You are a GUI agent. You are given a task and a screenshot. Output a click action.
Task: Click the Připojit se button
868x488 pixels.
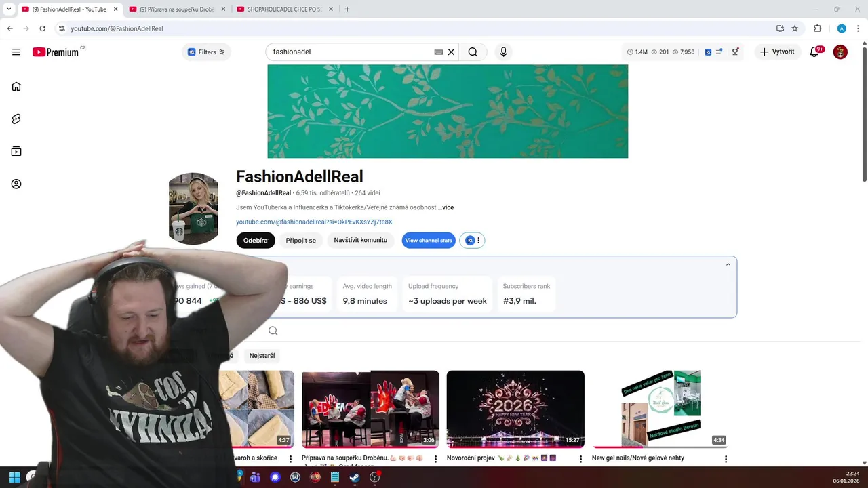coord(300,241)
